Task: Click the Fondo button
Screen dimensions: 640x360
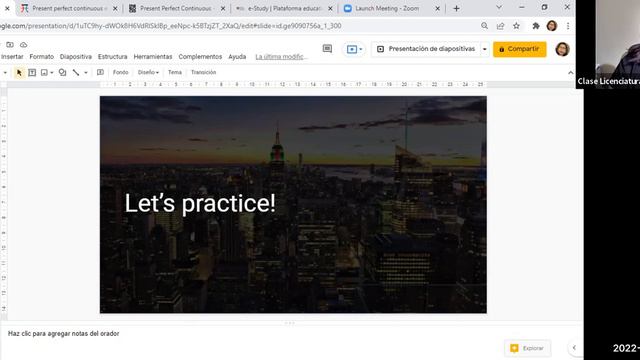Action: coord(120,72)
